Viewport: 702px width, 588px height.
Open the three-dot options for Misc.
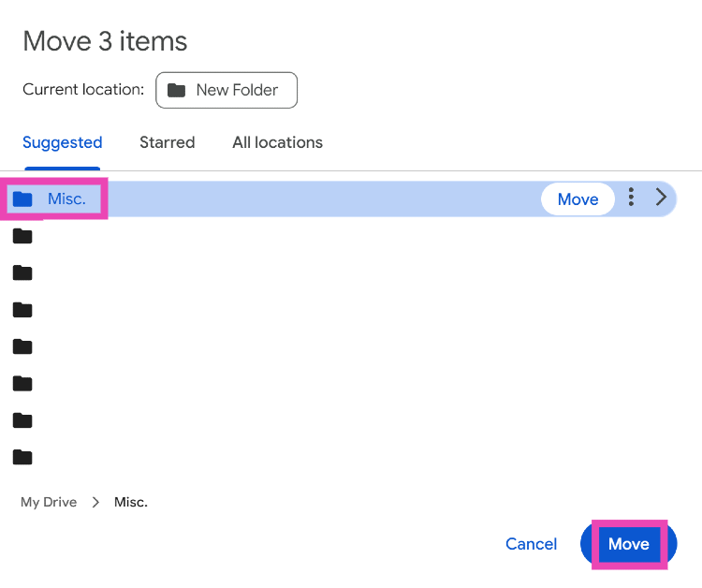pos(632,198)
